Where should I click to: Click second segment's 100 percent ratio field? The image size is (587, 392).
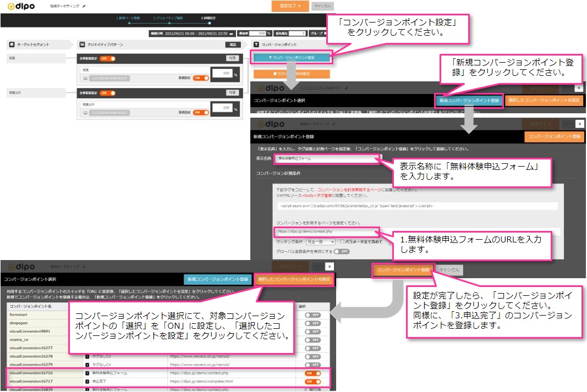(x=222, y=107)
